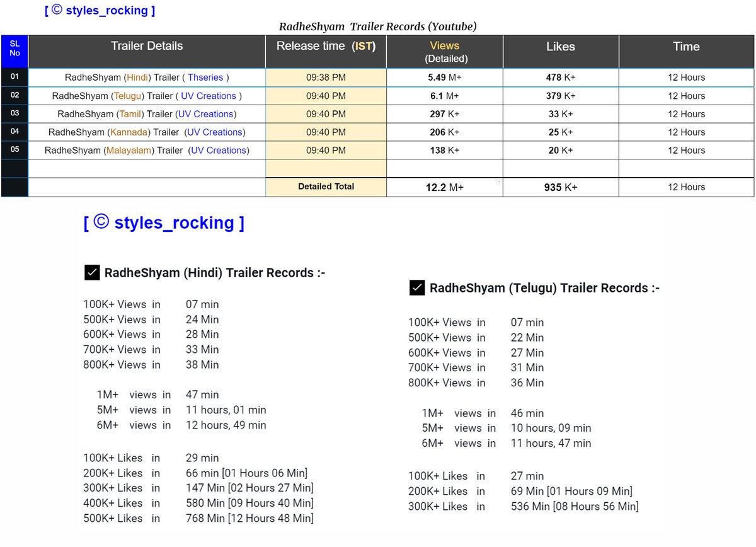Screen dimensions: 756x547
Task: Select Telugu 5M+ views 10 hours, 09 min
Action: 507,428
